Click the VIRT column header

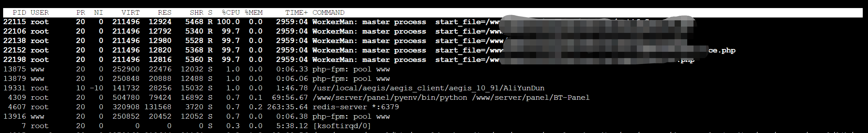tap(130, 13)
